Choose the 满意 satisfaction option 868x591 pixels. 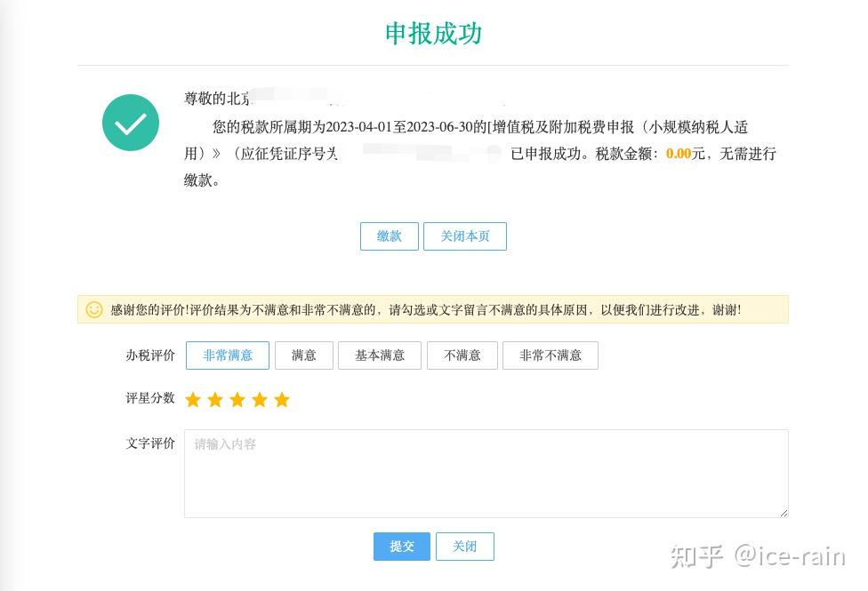pos(303,355)
